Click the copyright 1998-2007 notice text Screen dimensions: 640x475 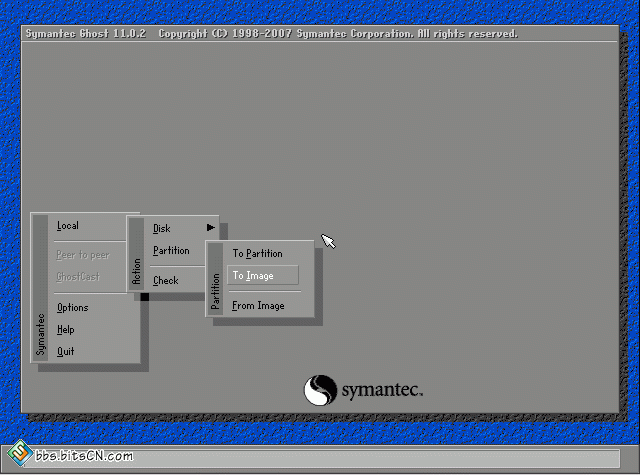(x=338, y=33)
